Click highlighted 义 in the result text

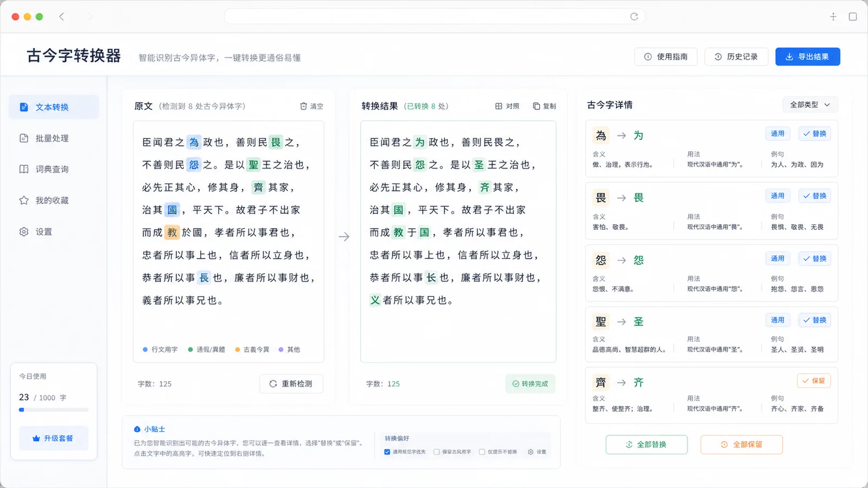[375, 300]
